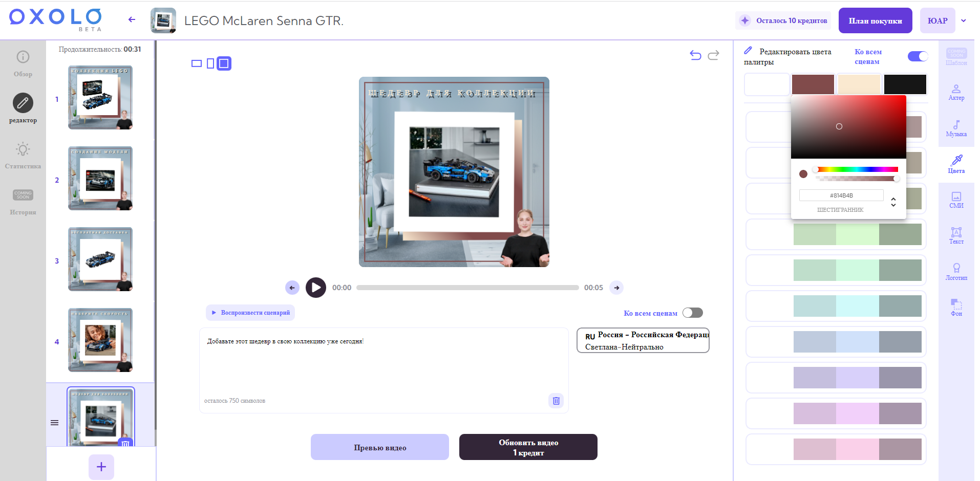This screenshot has height=481, width=980.
Task: Go to the previous scene arrow
Action: tap(292, 288)
